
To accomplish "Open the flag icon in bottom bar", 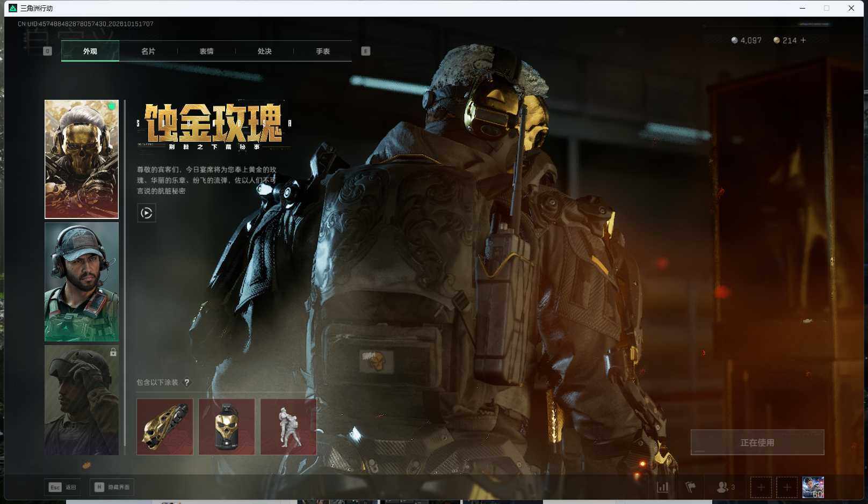I will (x=691, y=487).
